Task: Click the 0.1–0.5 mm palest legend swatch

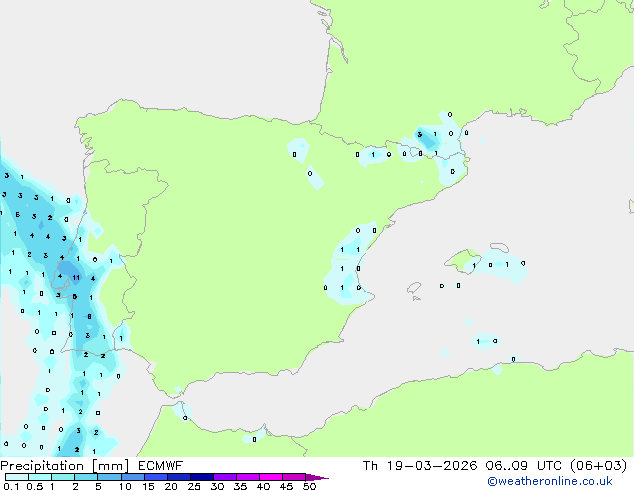Action: point(17,477)
